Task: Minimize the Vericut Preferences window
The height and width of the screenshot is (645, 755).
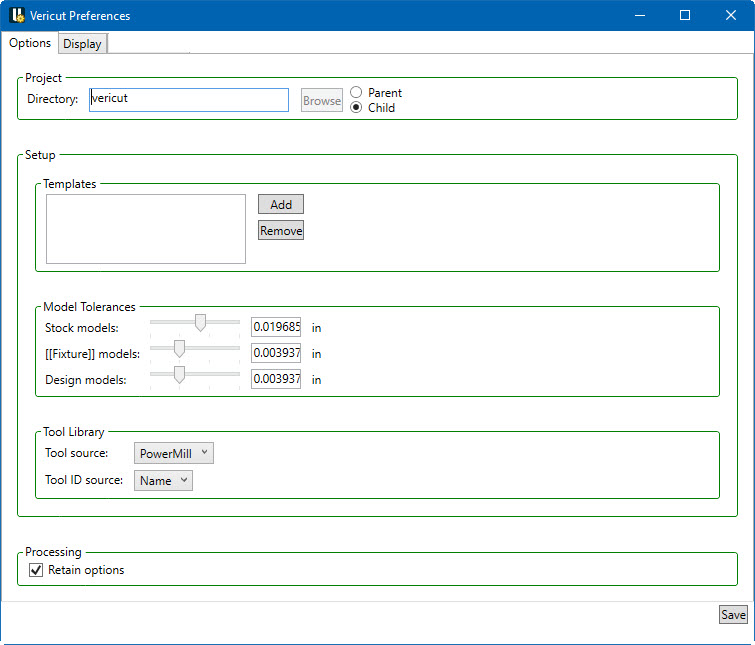Action: [639, 15]
